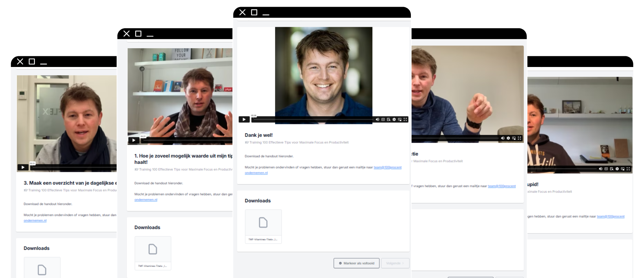Open transcript search in center video player
This screenshot has height=278, width=644.
(388, 120)
